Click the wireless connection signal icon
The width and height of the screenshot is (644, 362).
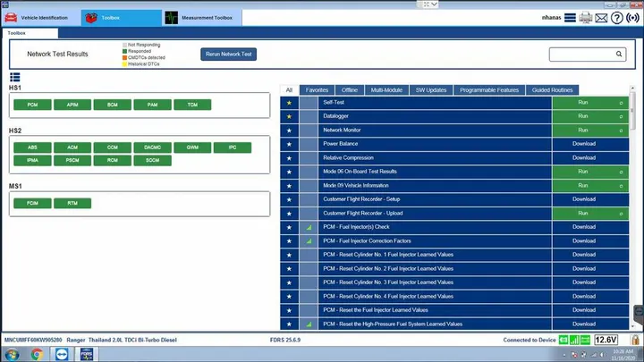click(632, 18)
